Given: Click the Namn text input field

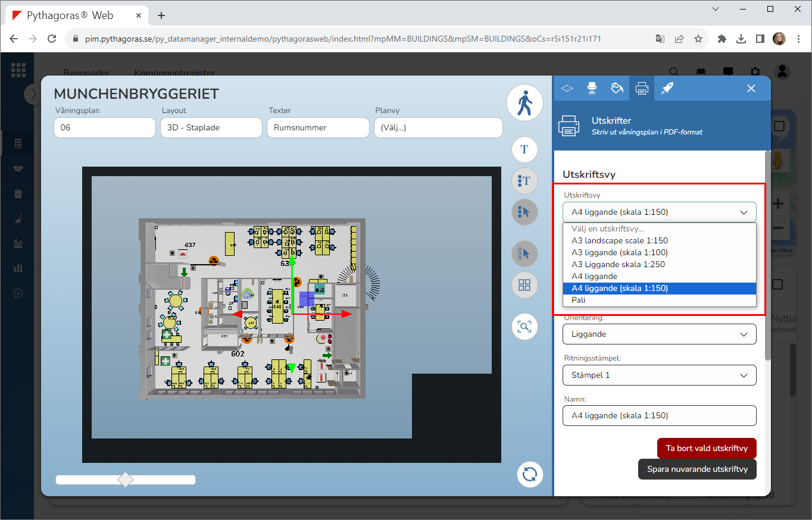Looking at the screenshot, I should tap(659, 415).
